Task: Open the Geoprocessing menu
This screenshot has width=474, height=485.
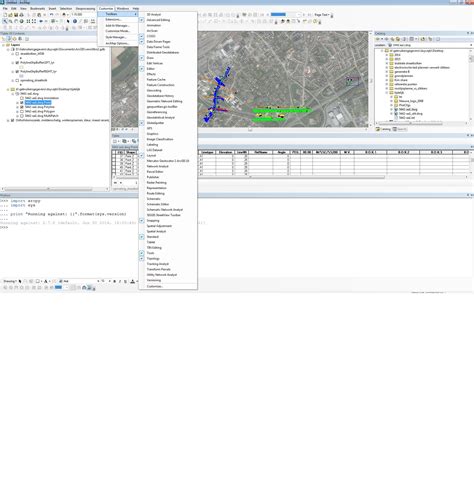Action: 85,8
